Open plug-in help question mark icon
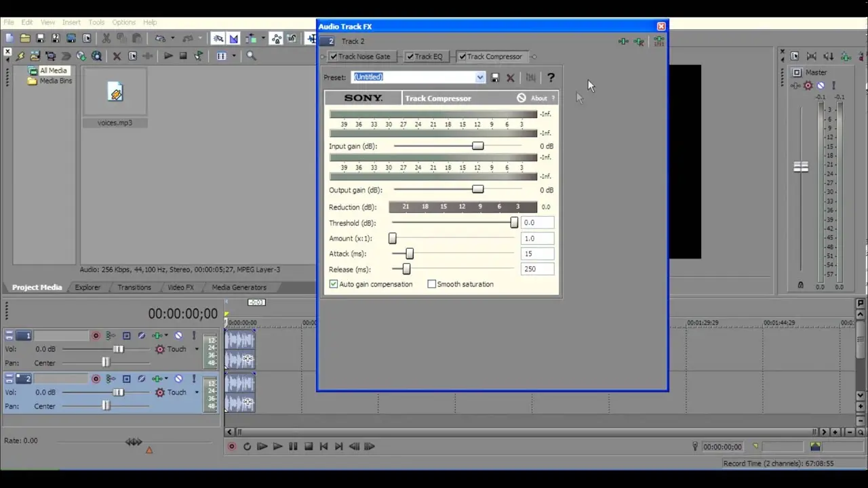This screenshot has height=488, width=868. point(551,78)
